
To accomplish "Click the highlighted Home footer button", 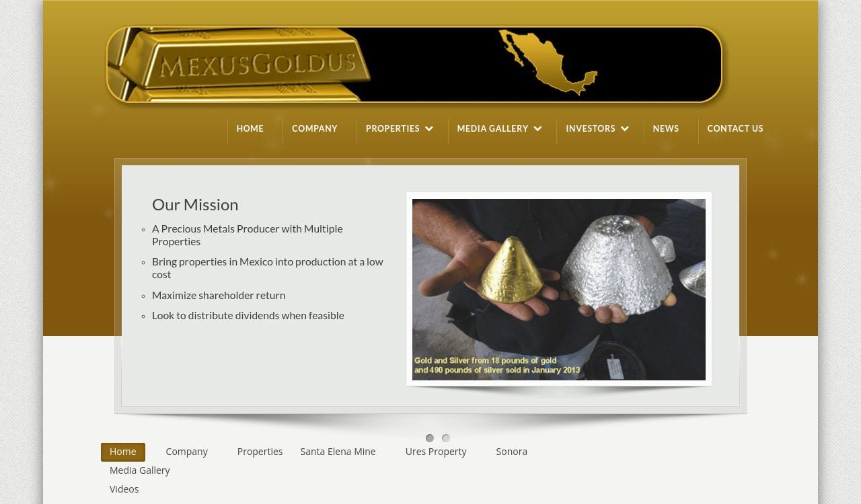I will [123, 452].
